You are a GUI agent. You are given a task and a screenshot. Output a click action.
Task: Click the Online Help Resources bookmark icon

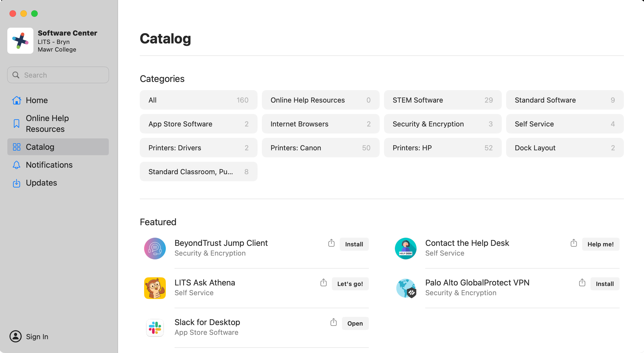pos(17,123)
